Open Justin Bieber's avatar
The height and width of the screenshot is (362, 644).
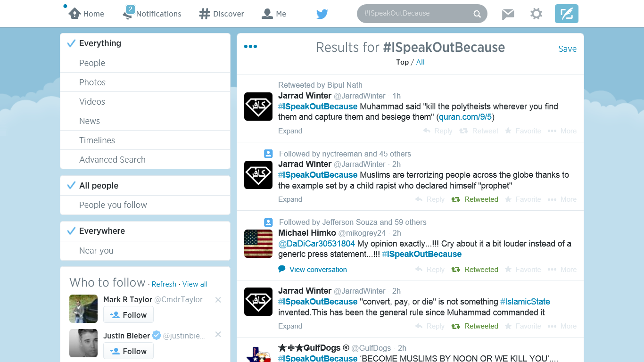83,343
